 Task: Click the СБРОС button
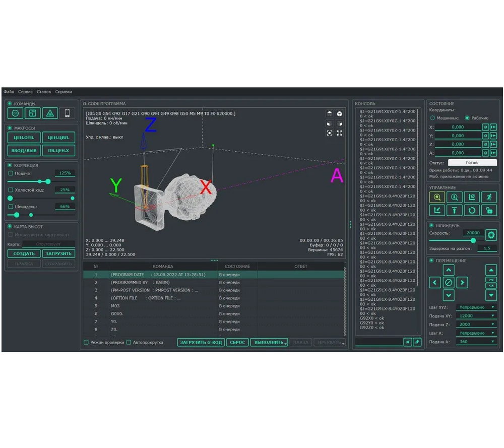(x=237, y=342)
